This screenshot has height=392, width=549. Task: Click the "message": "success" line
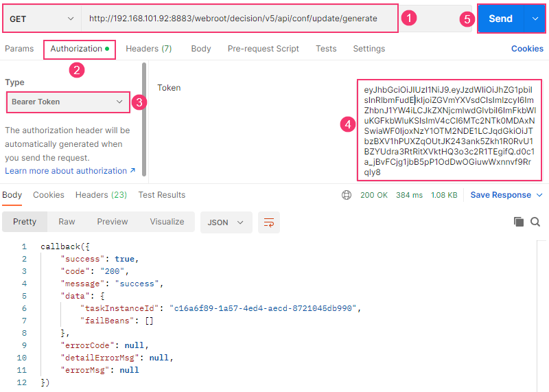(x=112, y=284)
